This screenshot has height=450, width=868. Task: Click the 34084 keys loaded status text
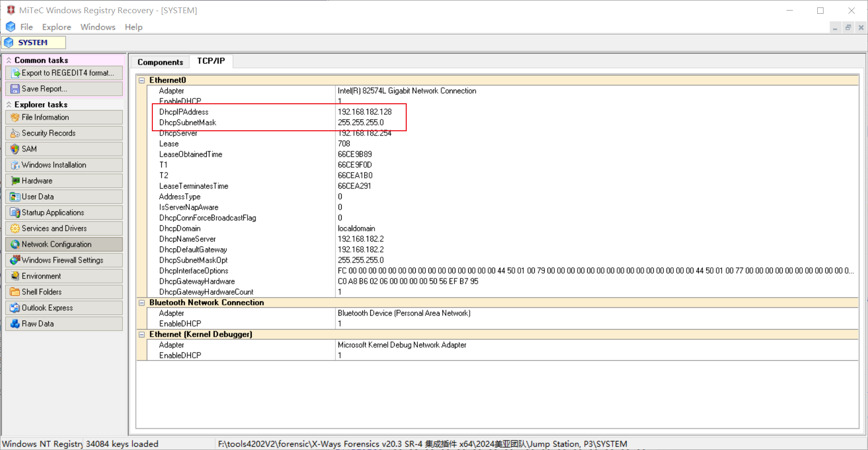(122, 444)
